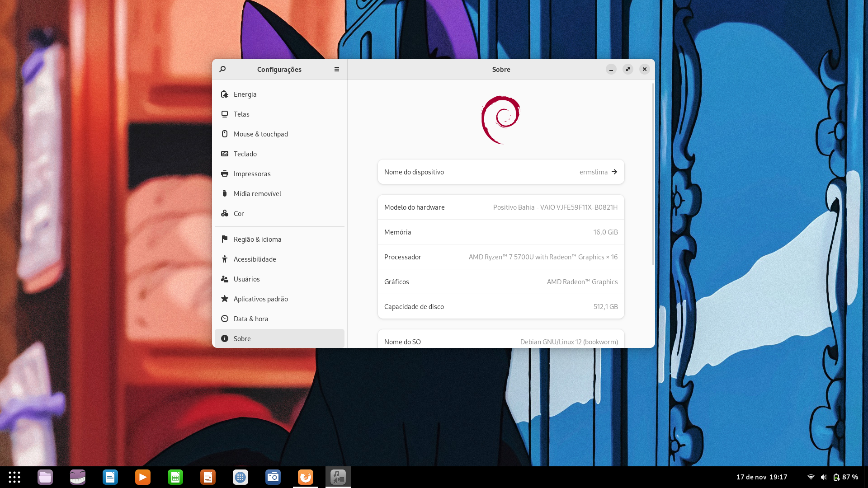Viewport: 868px width, 488px height.
Task: Open the hamburger menu in Configurações
Action: (x=337, y=69)
